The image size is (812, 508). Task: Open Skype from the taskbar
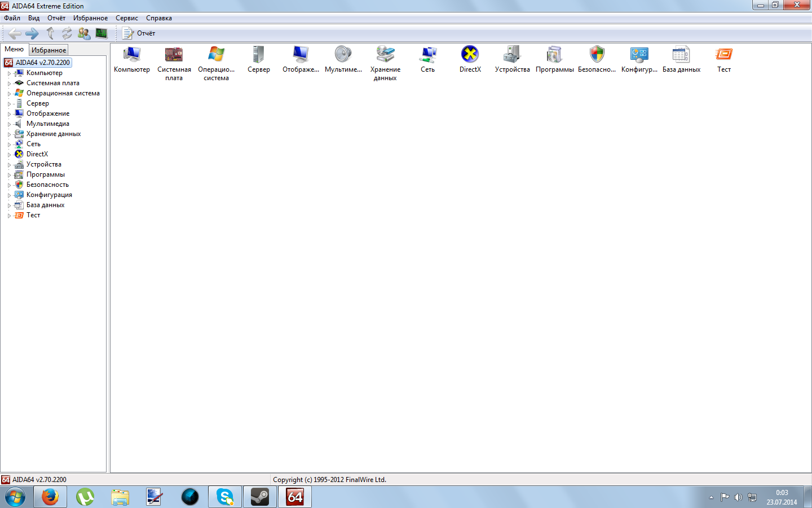[x=225, y=497]
